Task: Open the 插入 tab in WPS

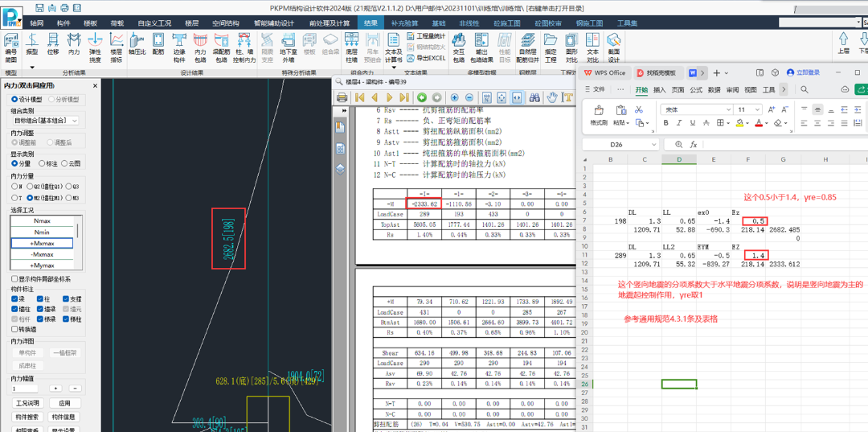Action: tap(659, 90)
